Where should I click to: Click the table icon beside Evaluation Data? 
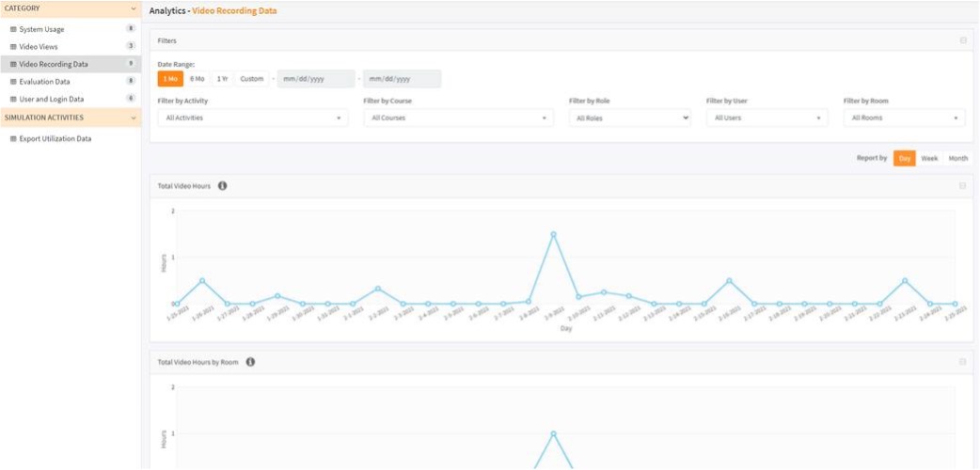coord(13,82)
